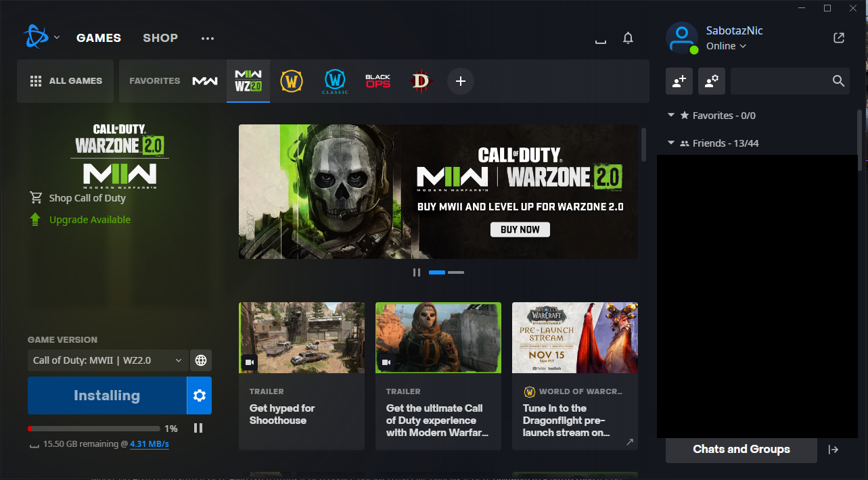
Task: Select the Diablo icon
Action: (421, 81)
